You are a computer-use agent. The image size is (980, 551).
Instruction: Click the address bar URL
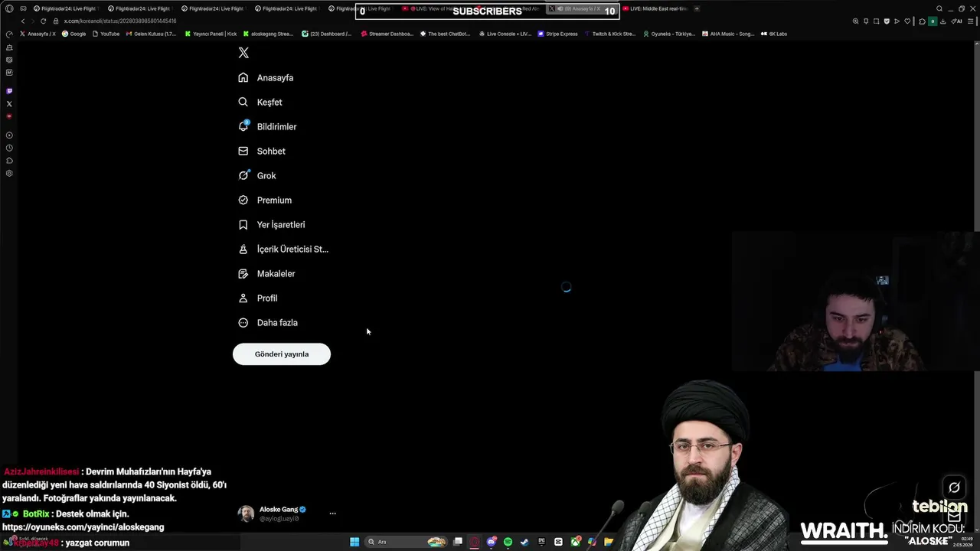coord(120,21)
